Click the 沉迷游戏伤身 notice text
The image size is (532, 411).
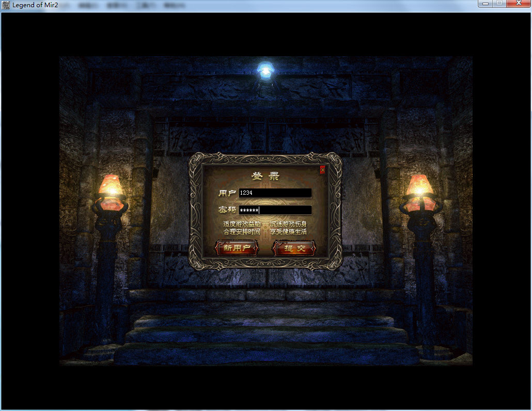coord(288,224)
